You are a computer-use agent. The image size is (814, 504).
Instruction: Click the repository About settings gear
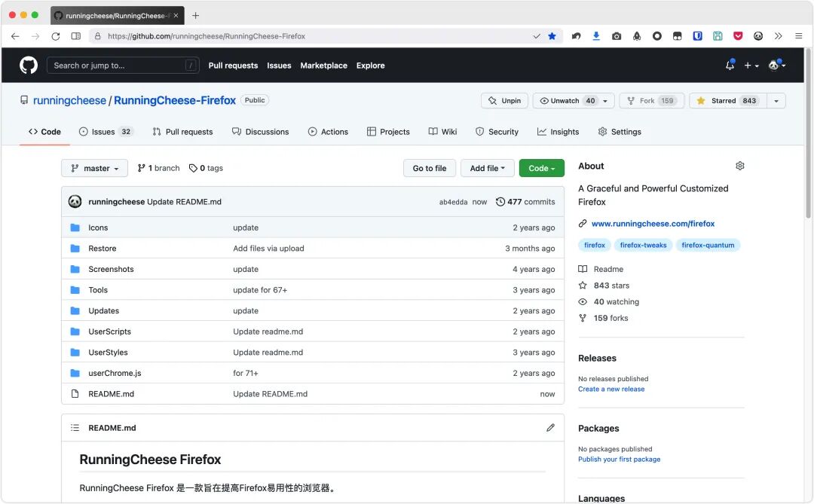click(x=740, y=166)
